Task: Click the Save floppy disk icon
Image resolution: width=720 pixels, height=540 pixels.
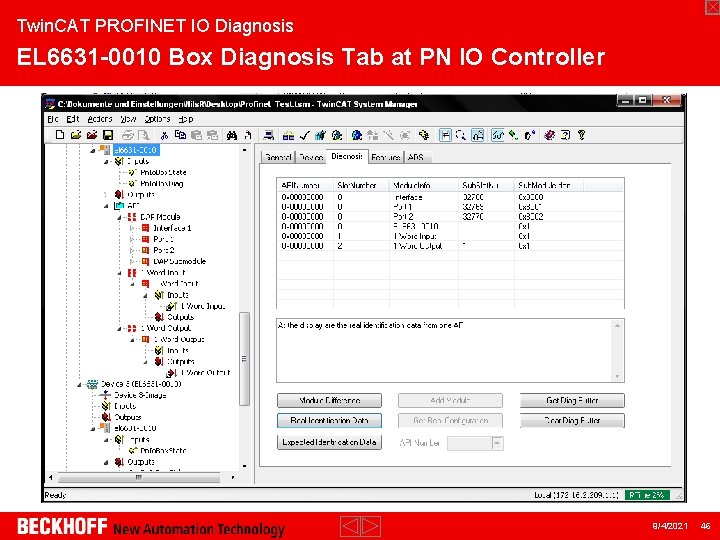Action: point(108,135)
